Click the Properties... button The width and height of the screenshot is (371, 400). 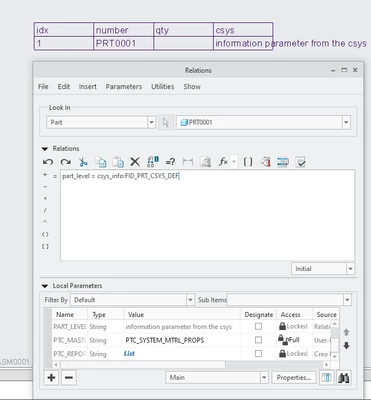pos(294,378)
